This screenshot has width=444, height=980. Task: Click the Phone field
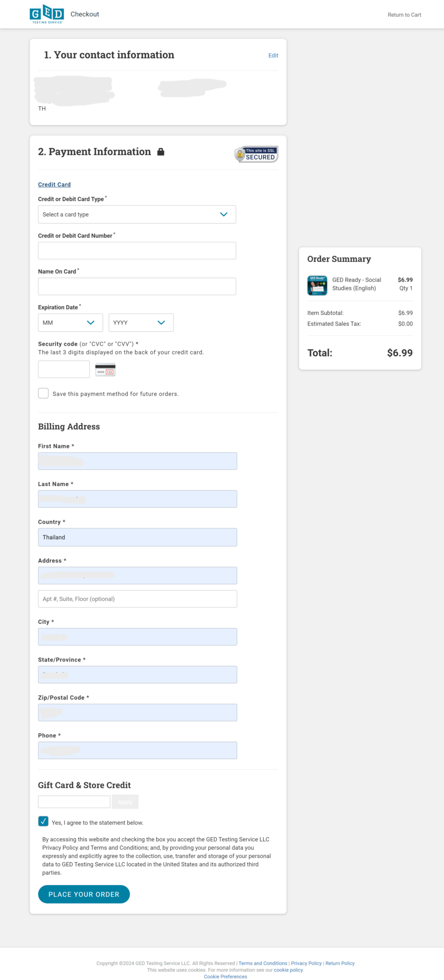click(x=137, y=750)
